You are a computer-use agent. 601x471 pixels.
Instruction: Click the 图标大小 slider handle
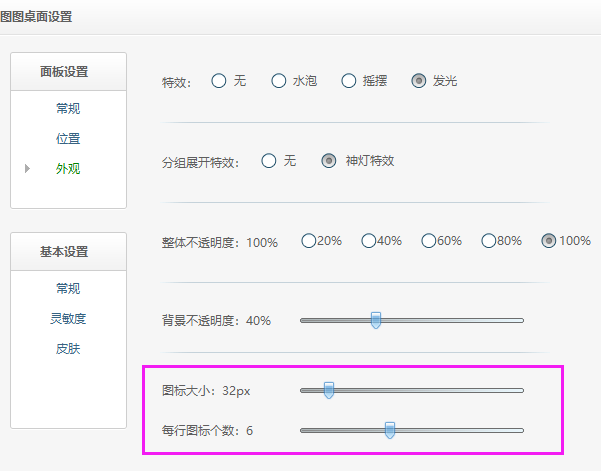pyautogui.click(x=329, y=391)
